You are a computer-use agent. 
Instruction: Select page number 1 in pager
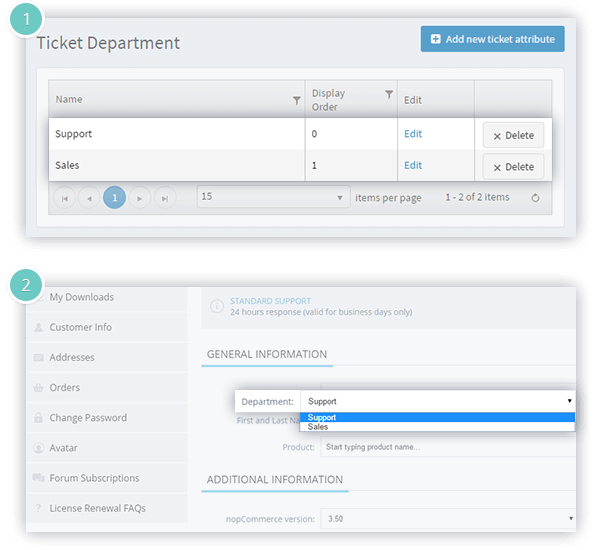(x=114, y=198)
